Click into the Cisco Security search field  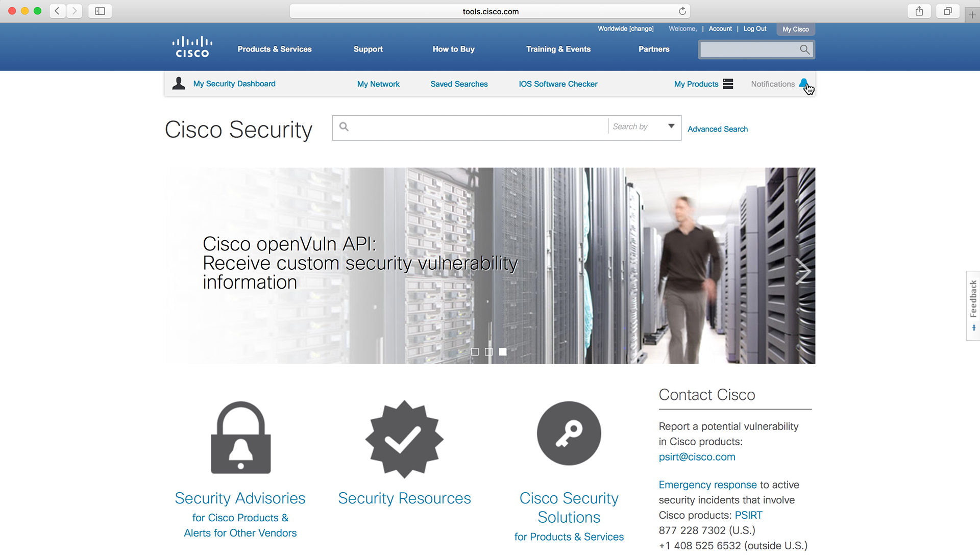coord(475,128)
